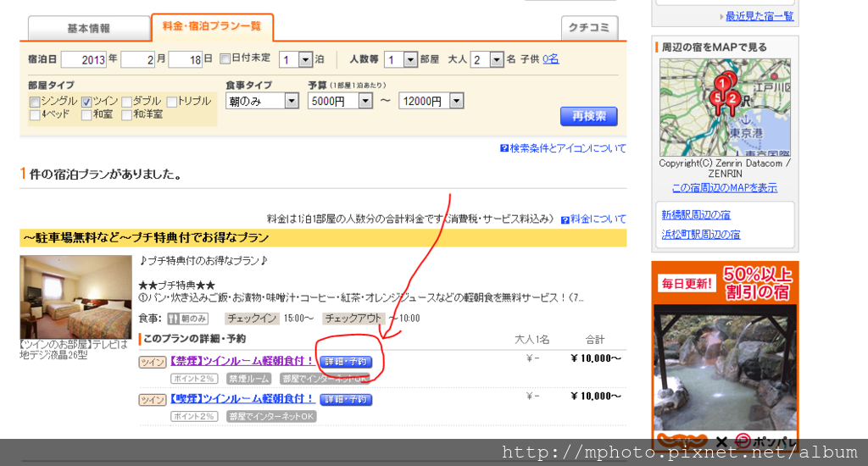
Task: Click the ￥10,000～ total for 喫煙 plan
Action: pyautogui.click(x=596, y=396)
